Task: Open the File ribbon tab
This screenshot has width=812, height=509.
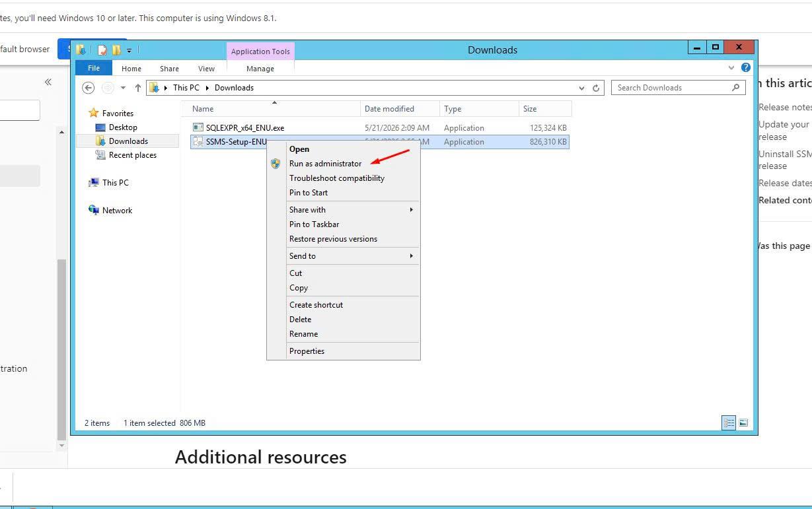Action: (x=94, y=68)
